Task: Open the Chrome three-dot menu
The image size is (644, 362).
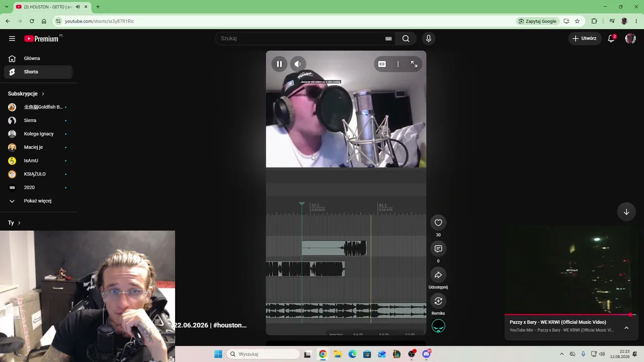Action: [x=636, y=21]
